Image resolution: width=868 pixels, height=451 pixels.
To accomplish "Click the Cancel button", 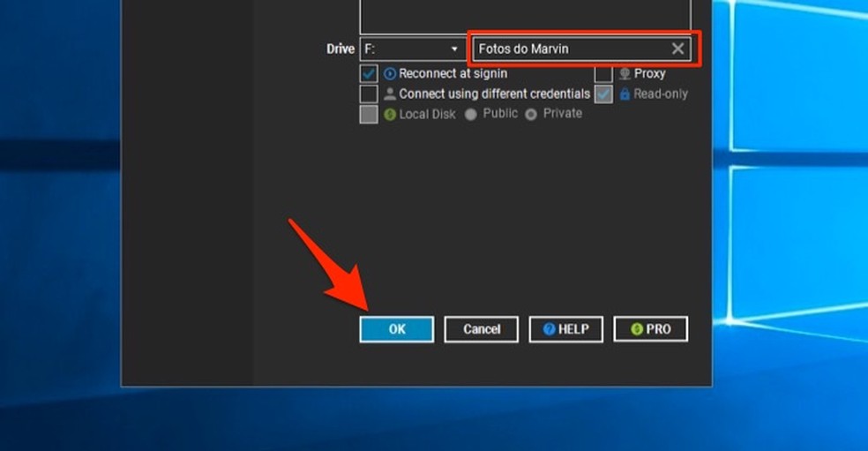I will [482, 329].
